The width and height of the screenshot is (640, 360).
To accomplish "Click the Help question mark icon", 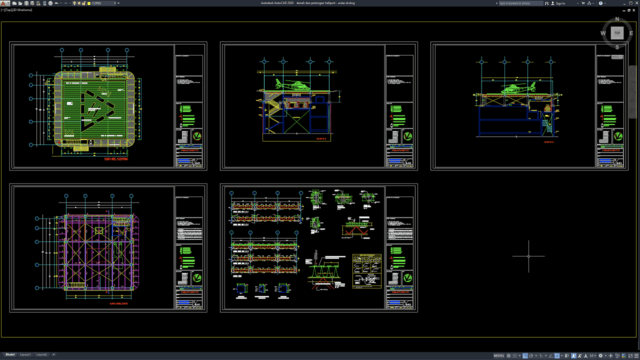I will tap(601, 3).
